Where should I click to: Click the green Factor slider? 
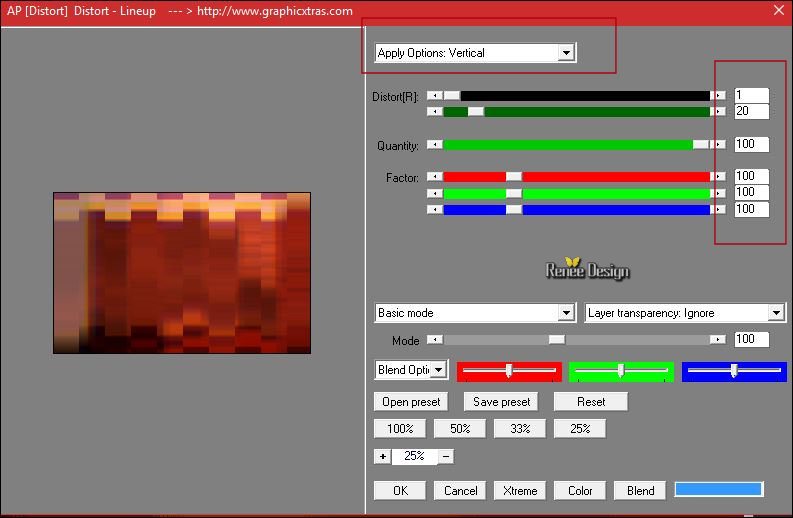click(577, 193)
